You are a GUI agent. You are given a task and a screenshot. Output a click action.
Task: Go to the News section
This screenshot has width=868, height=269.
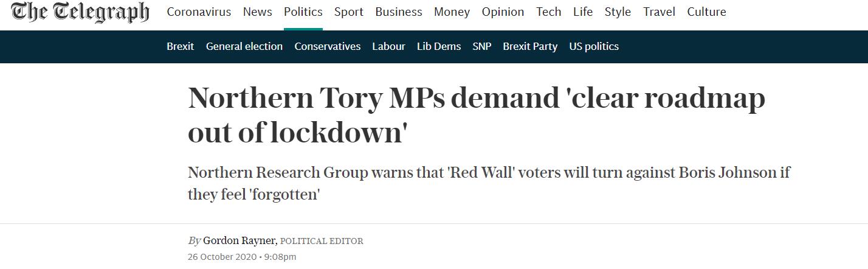[x=257, y=12]
